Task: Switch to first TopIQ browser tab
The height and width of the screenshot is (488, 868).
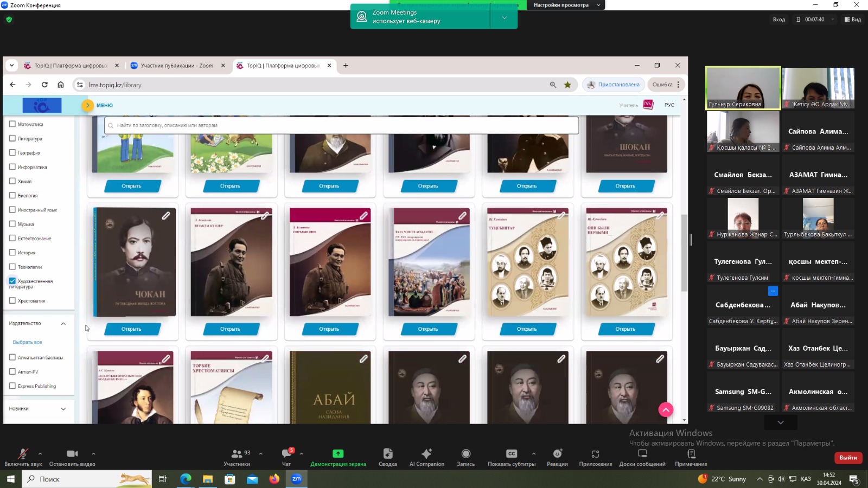Action: point(71,66)
